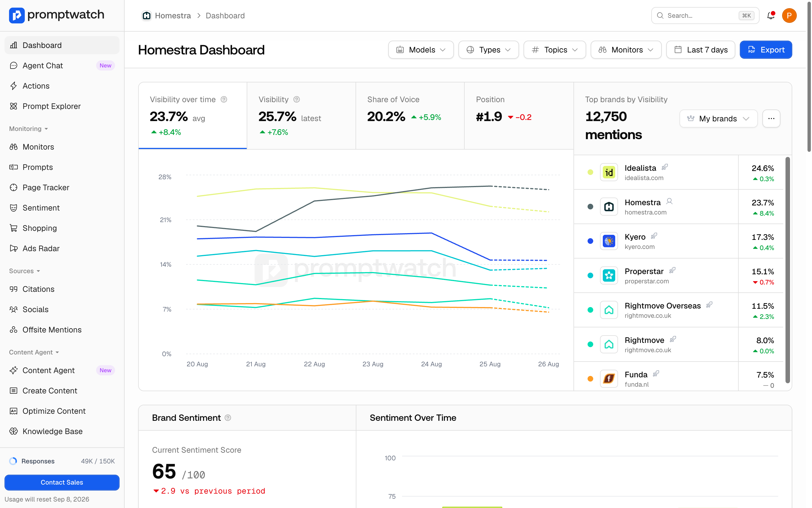Screen dimensions: 812x508
Task: Click the Homestra brand logo in list
Action: tap(609, 207)
